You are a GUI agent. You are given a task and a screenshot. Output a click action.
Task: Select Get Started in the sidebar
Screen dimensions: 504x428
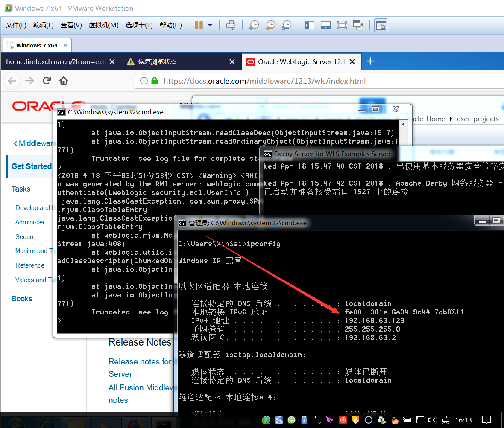pyautogui.click(x=32, y=166)
